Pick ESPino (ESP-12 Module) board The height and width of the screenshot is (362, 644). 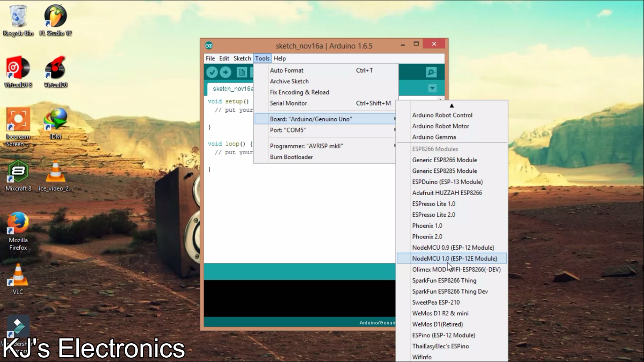(452, 335)
